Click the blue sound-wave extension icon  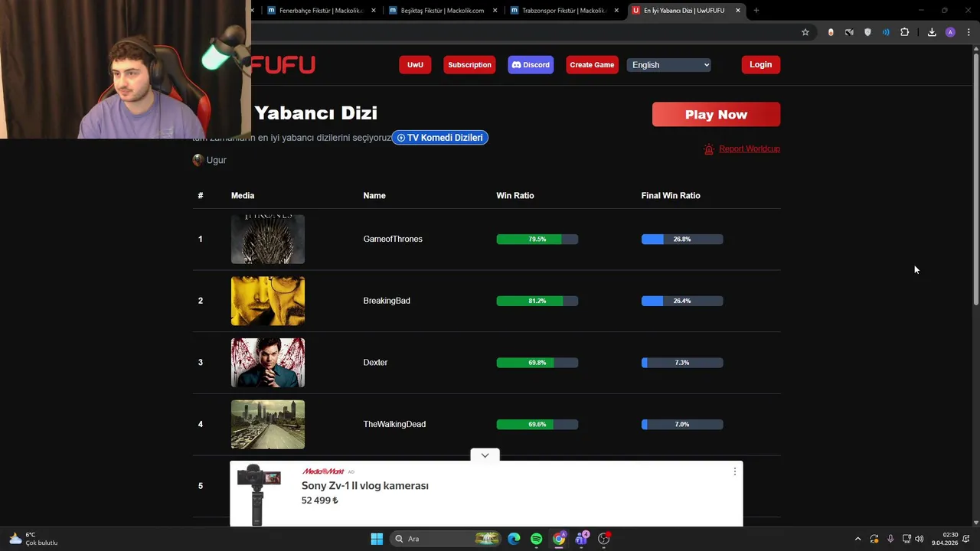tap(886, 32)
